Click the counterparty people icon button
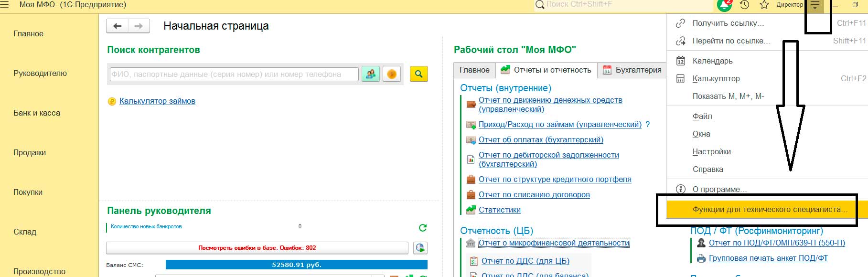Screen dimensions: 868x277 coord(371,74)
